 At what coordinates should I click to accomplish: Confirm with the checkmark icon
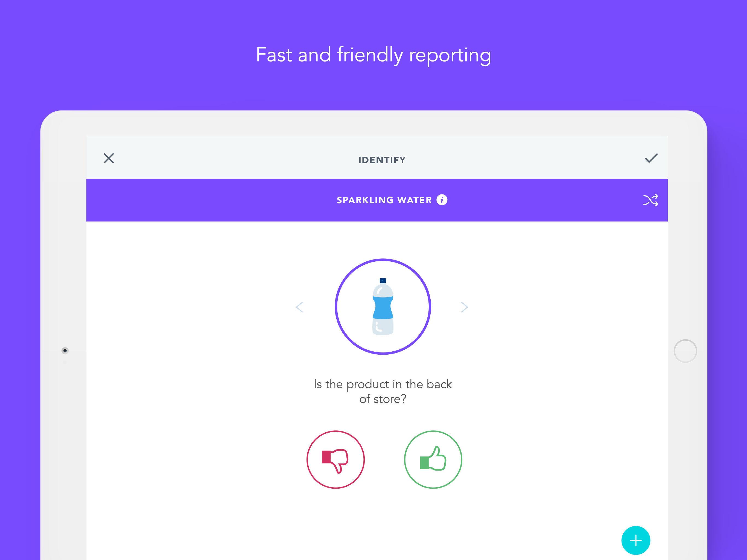click(x=651, y=158)
